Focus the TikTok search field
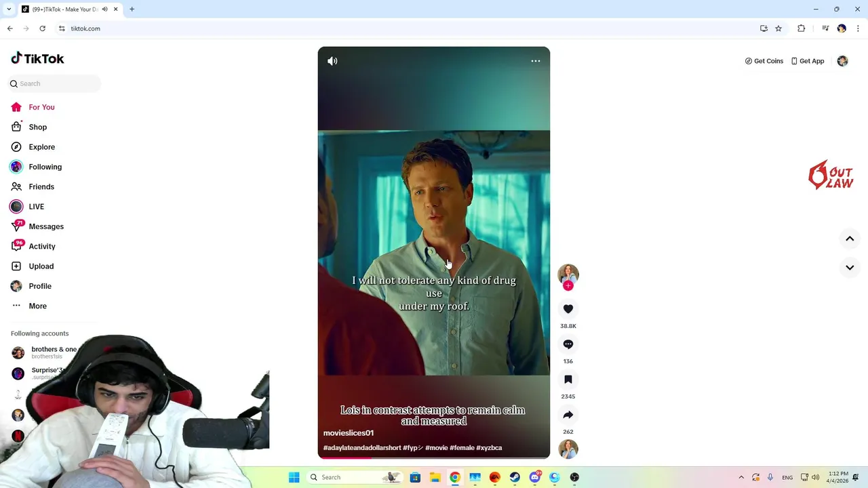 [55, 83]
